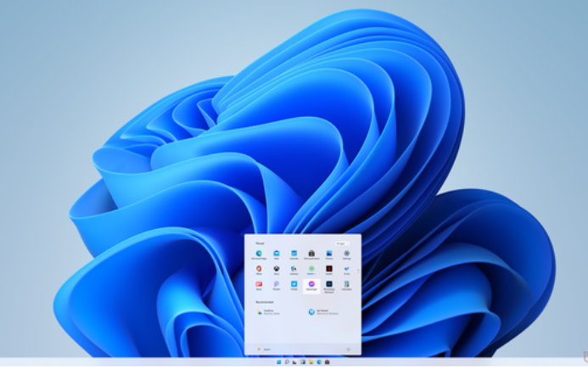The image size is (588, 368).
Task: Open the Photos app tile
Action: coord(329,255)
